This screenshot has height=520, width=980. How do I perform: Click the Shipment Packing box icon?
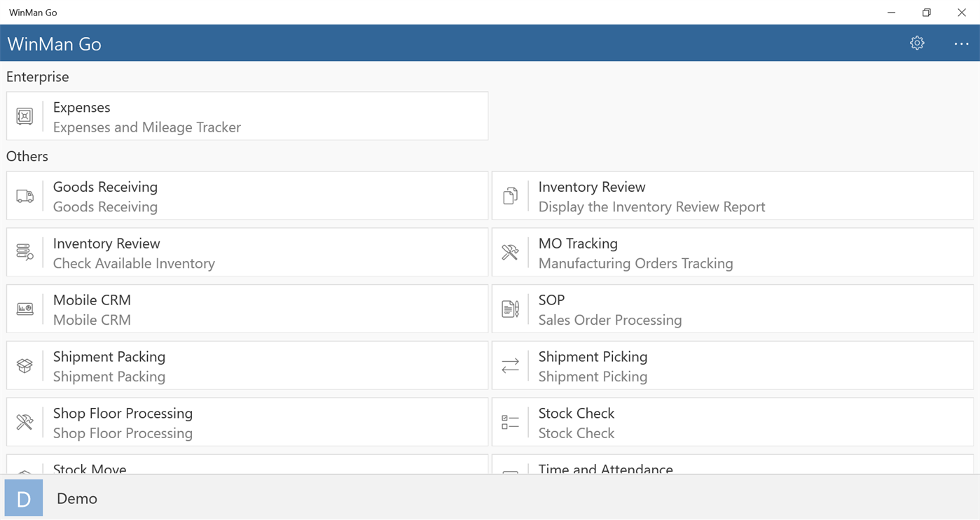pyautogui.click(x=25, y=366)
